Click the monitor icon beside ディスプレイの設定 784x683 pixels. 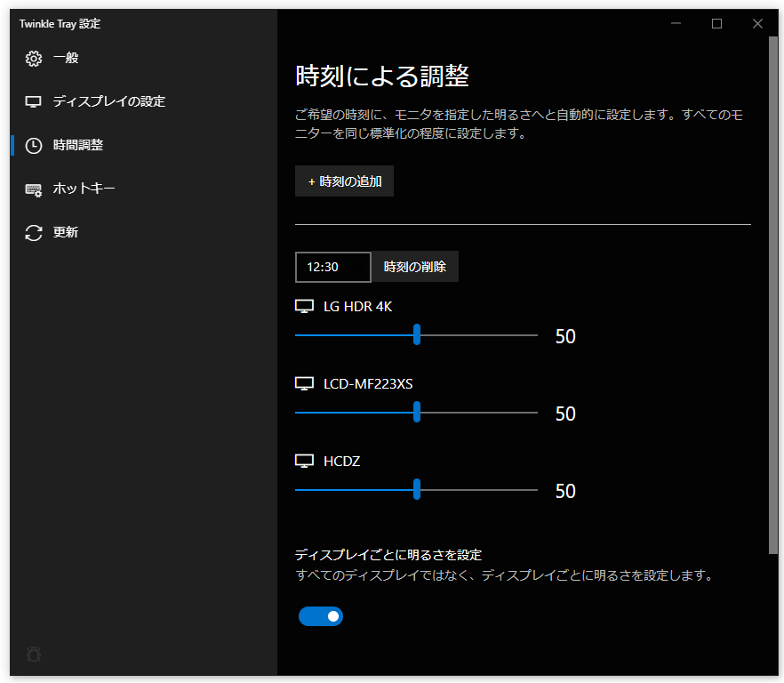pos(34,102)
